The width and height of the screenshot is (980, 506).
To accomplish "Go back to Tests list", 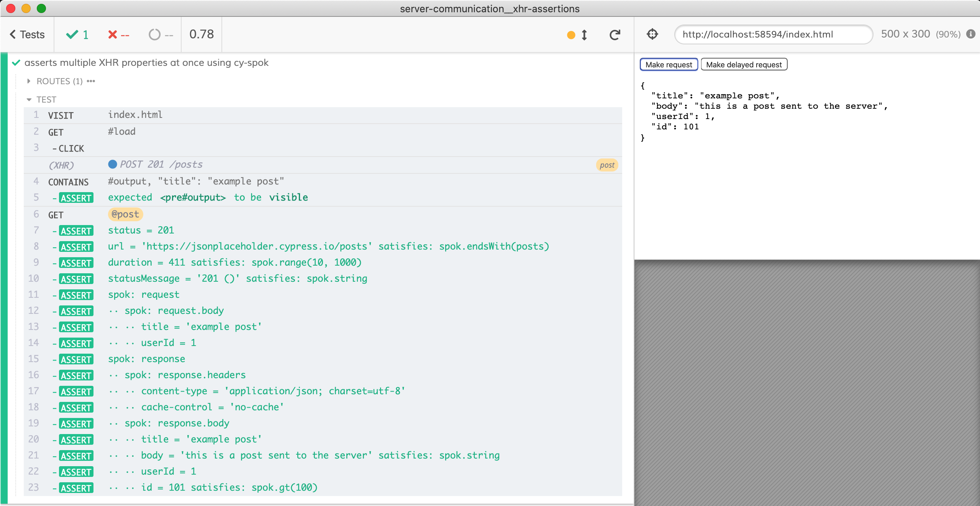I will point(27,34).
